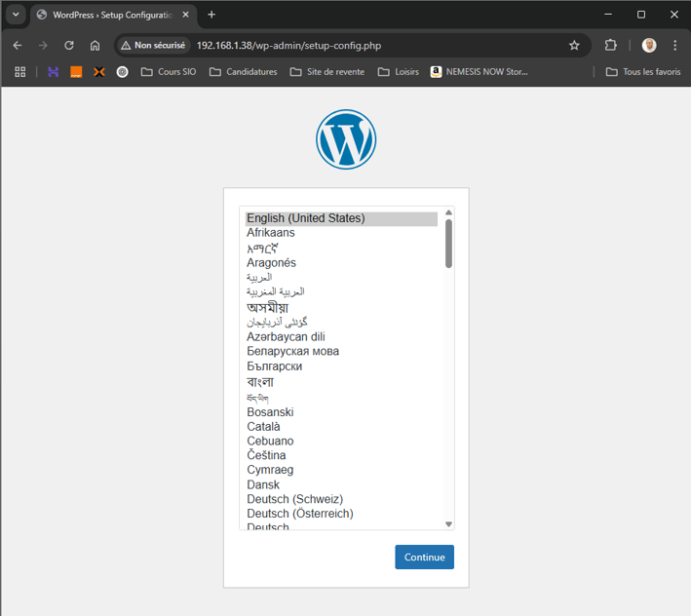Select Deutsch (Österreich) language option
Viewport: 691px width, 616px height.
click(x=341, y=514)
